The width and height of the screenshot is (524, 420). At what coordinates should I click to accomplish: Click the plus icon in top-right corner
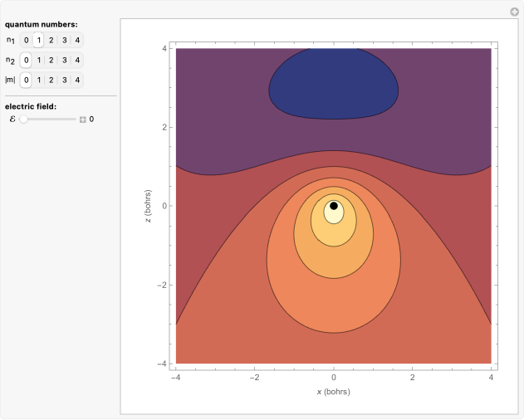(514, 11)
